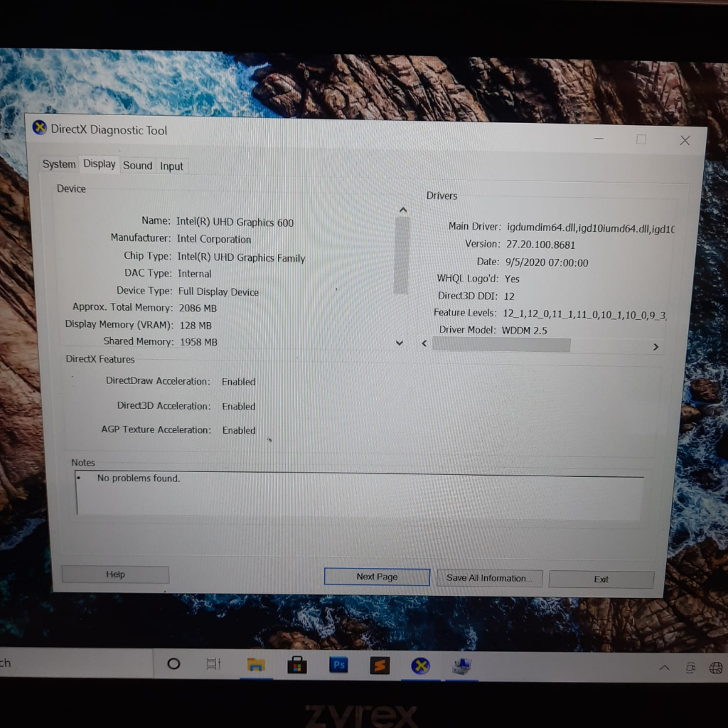Viewport: 728px width, 728px height.
Task: Exit the DirectX Diagnostic Tool
Action: point(601,579)
